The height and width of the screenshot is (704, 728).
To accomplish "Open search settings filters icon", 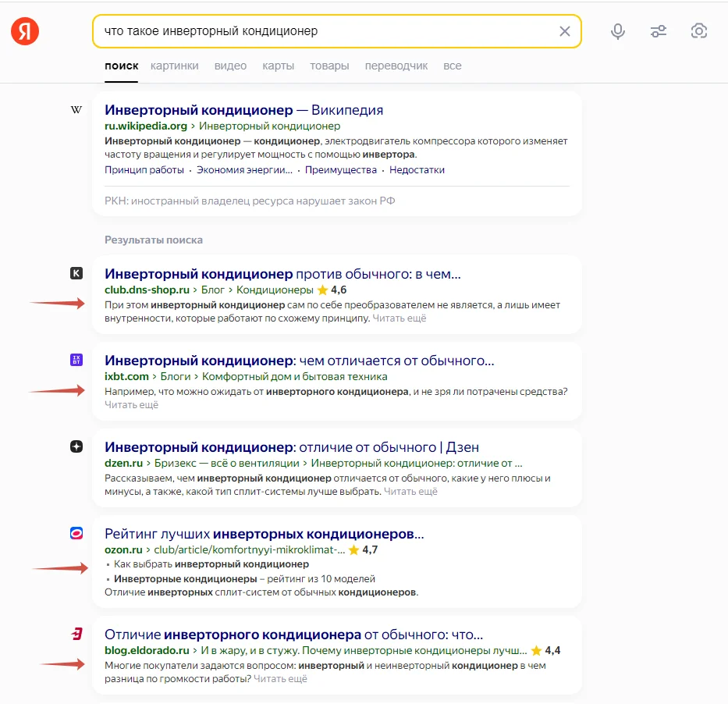I will pyautogui.click(x=658, y=31).
